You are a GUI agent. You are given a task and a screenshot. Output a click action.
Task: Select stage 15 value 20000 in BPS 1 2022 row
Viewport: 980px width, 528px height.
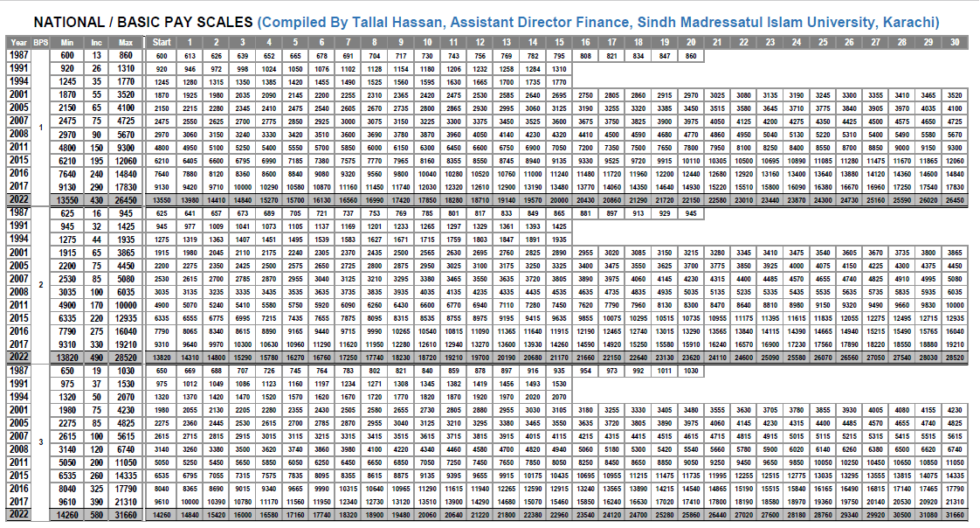(559, 200)
